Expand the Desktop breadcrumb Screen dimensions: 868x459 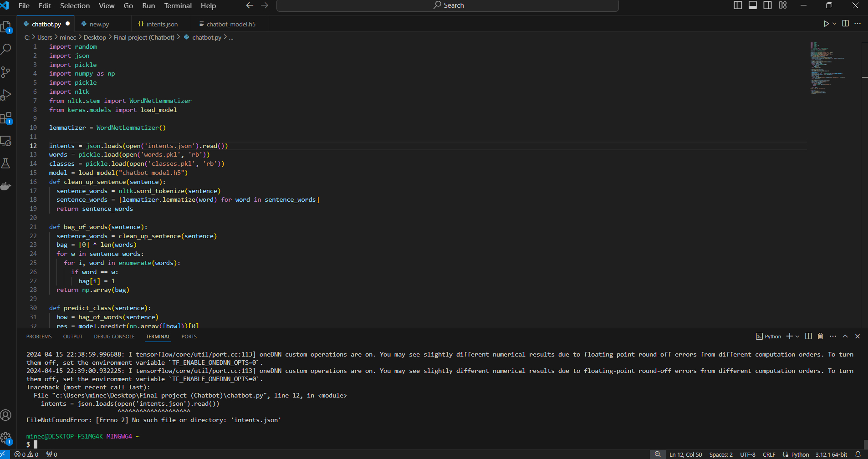click(95, 37)
